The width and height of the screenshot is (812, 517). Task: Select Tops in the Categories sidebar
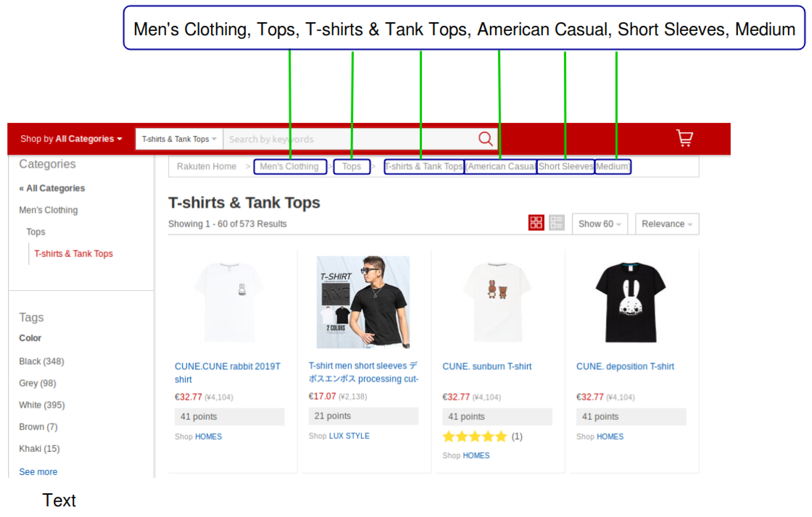[x=36, y=232]
